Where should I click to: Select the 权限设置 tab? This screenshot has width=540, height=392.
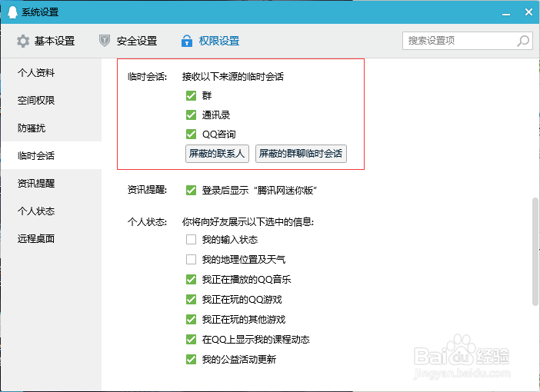click(x=211, y=41)
